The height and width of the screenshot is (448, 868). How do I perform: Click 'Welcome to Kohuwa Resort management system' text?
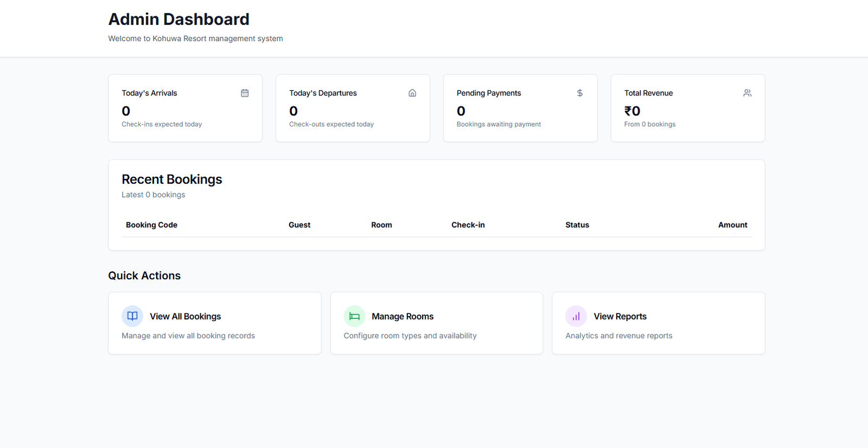pyautogui.click(x=195, y=39)
